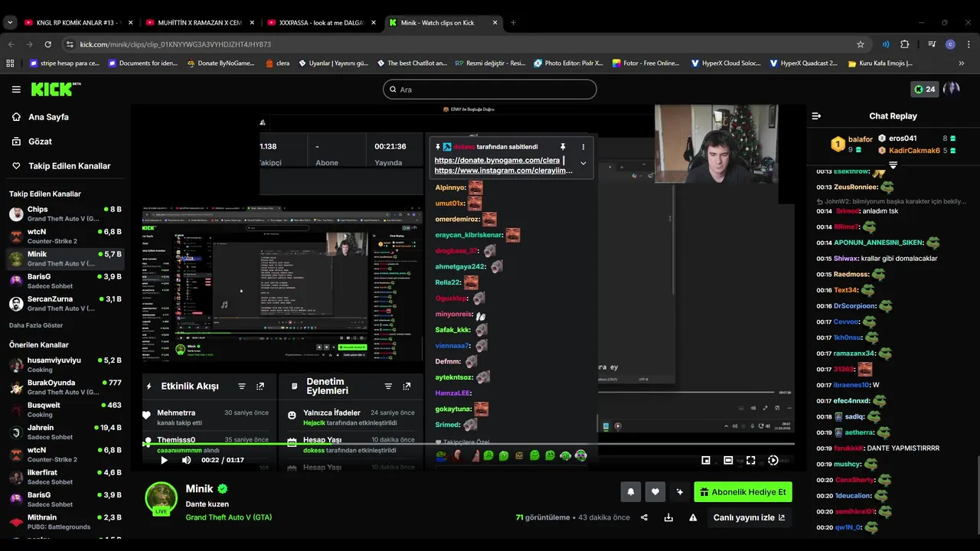The height and width of the screenshot is (551, 980).
Task: Click eros041 in leaderboard
Action: tap(903, 139)
